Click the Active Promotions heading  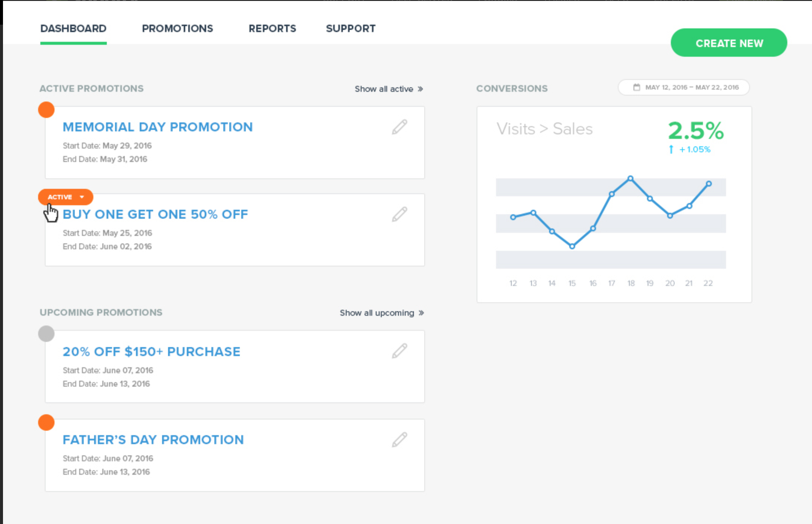click(x=92, y=88)
